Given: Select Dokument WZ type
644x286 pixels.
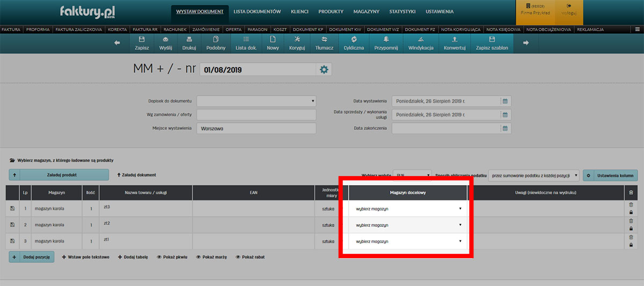Looking at the screenshot, I should coord(383,29).
